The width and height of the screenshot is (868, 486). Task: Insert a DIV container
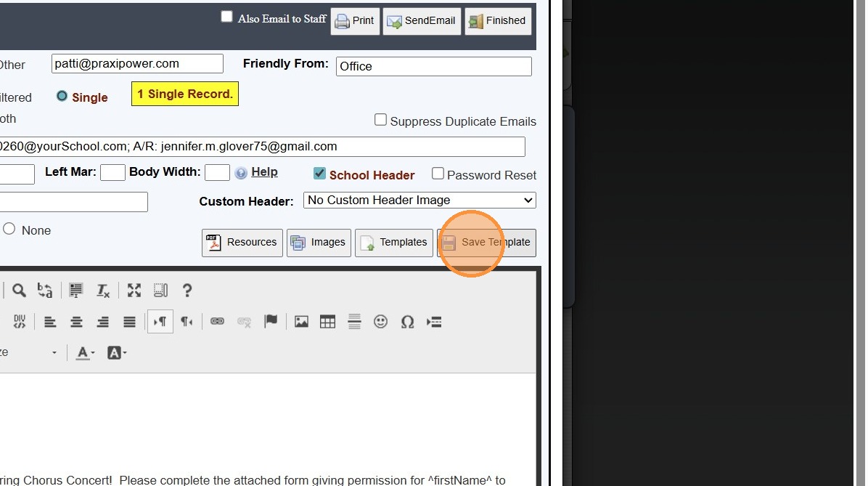click(20, 321)
